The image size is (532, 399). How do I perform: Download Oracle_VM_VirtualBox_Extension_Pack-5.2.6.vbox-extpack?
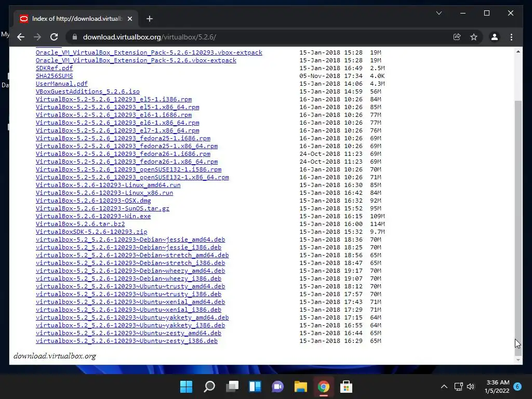coord(136,60)
